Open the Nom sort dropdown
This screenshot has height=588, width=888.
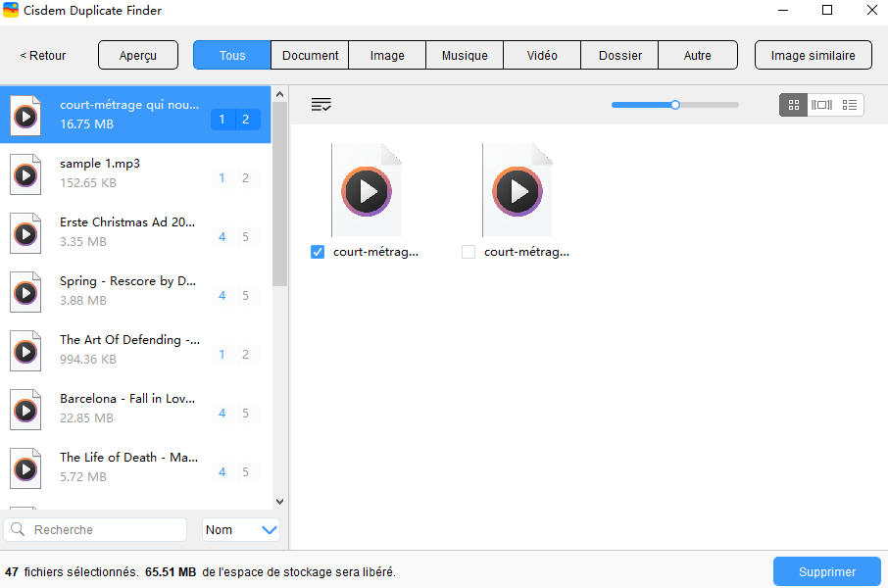(x=241, y=529)
